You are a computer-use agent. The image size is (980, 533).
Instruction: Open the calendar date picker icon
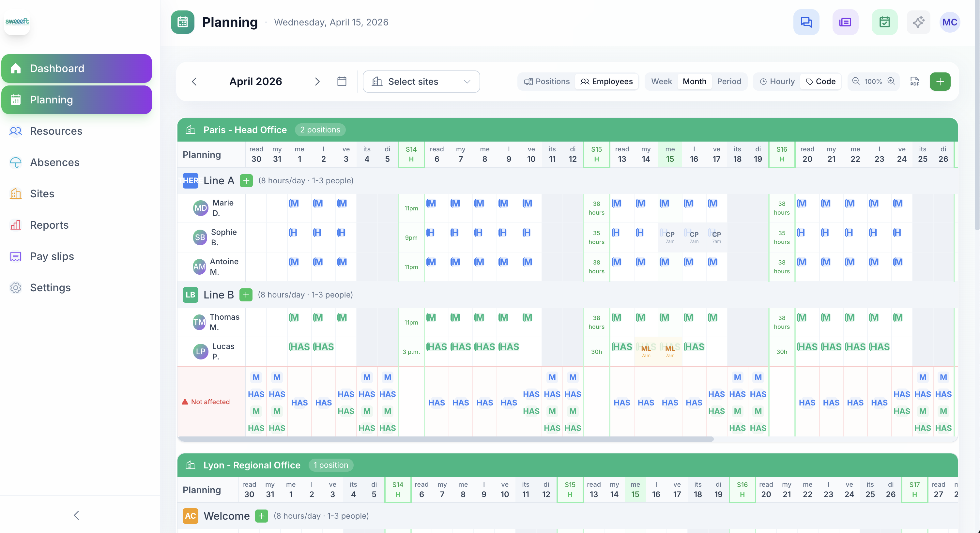coord(341,82)
